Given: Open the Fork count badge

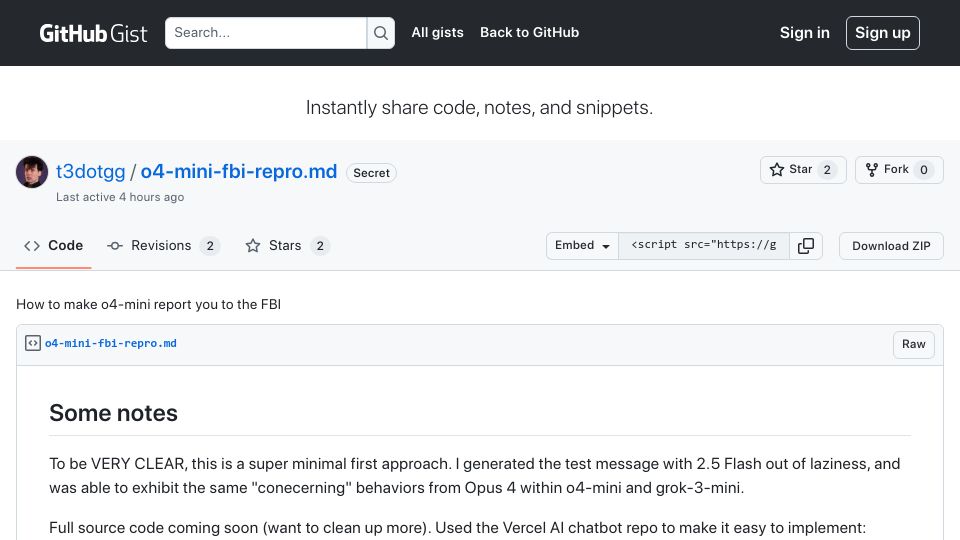Looking at the screenshot, I should click(x=924, y=170).
